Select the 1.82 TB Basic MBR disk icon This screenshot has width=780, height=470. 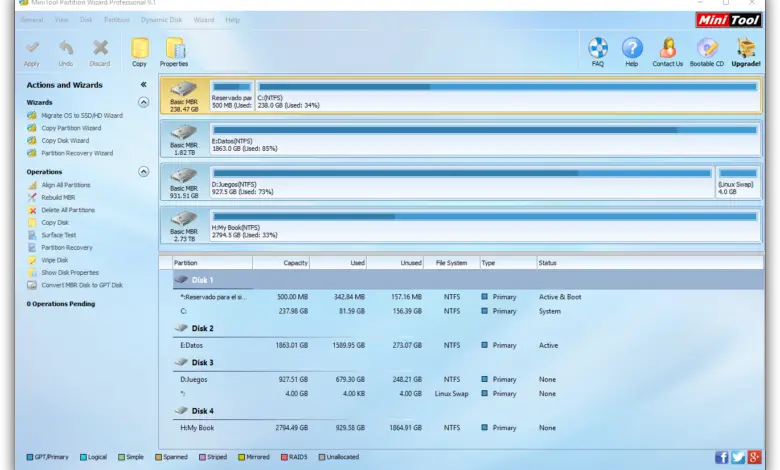click(184, 133)
